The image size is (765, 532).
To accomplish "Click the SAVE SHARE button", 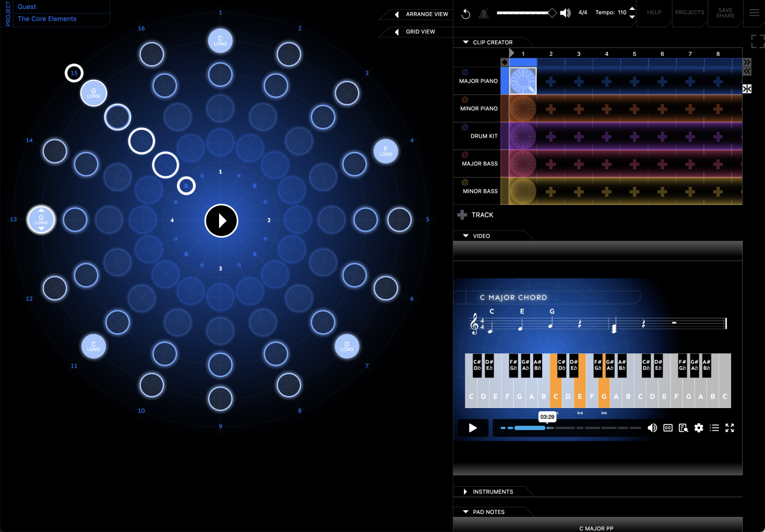I will (x=725, y=13).
